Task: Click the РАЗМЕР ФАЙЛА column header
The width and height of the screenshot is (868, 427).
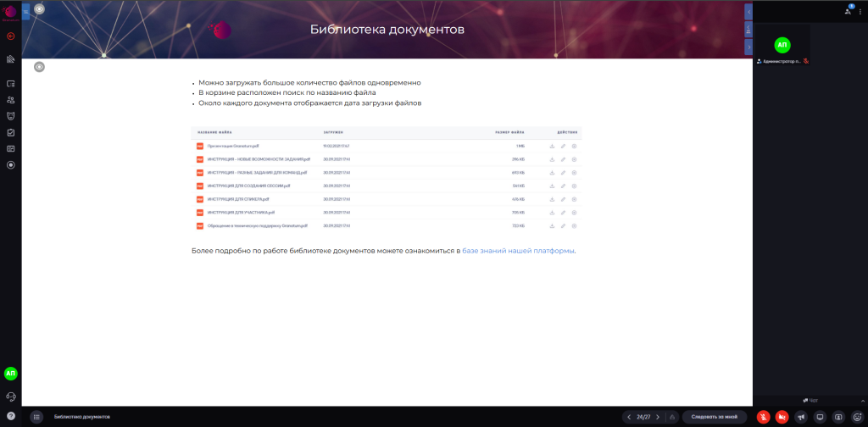Action: (509, 133)
